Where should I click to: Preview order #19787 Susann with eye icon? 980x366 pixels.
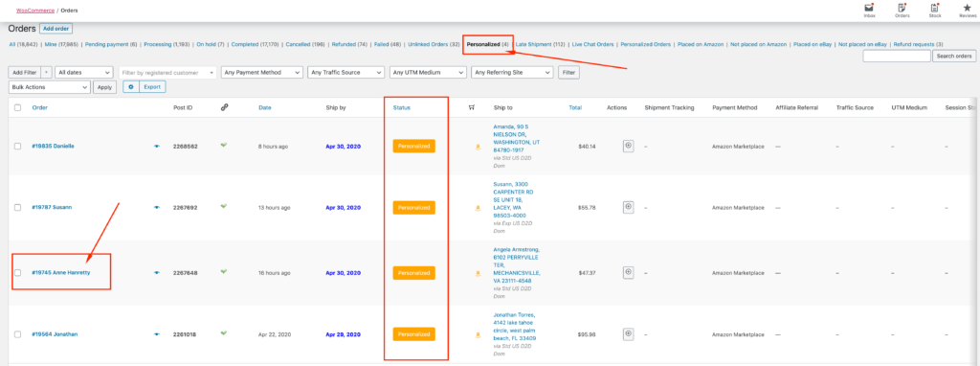(157, 207)
